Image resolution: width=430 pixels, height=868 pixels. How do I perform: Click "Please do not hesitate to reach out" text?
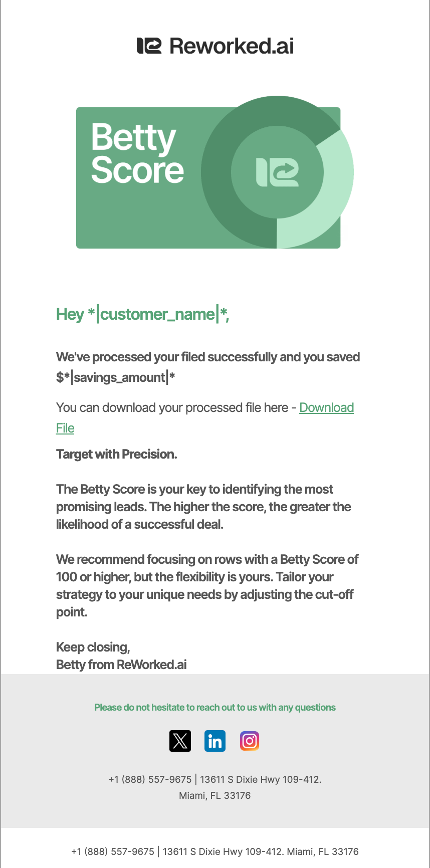pyautogui.click(x=215, y=707)
